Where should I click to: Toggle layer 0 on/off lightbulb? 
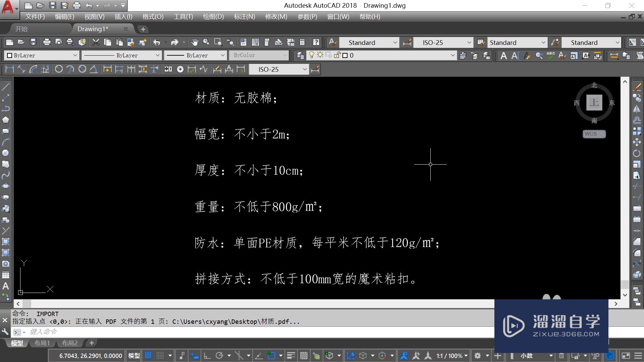coord(312,55)
